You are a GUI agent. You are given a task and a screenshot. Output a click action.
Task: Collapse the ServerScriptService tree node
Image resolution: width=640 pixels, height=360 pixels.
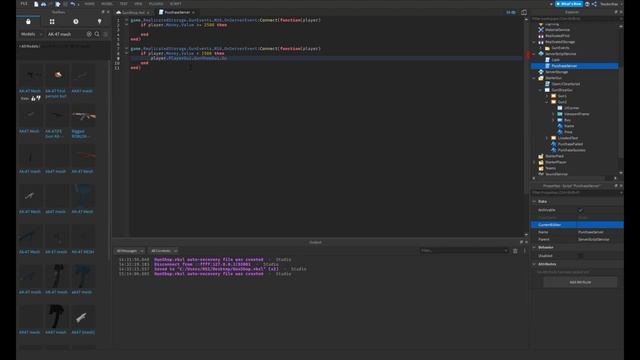(534, 54)
